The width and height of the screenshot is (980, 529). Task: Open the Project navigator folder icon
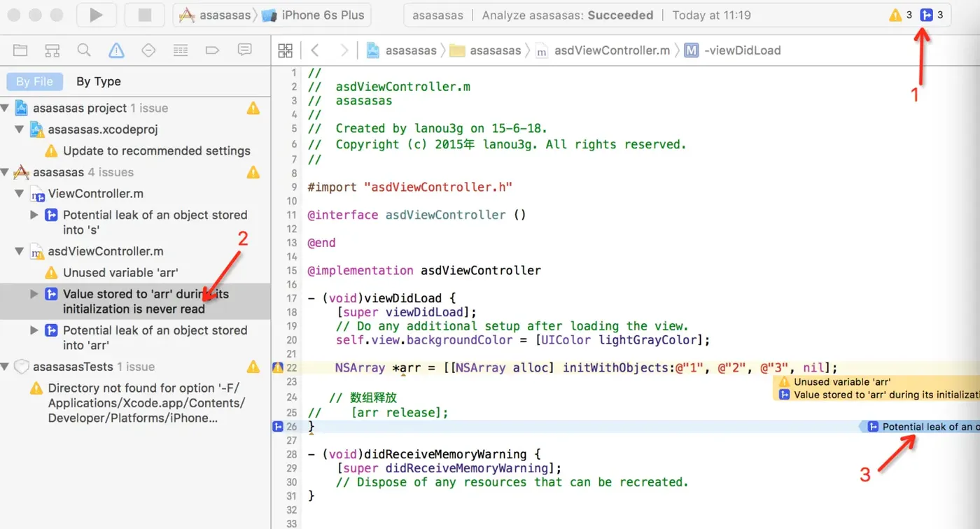(20, 50)
